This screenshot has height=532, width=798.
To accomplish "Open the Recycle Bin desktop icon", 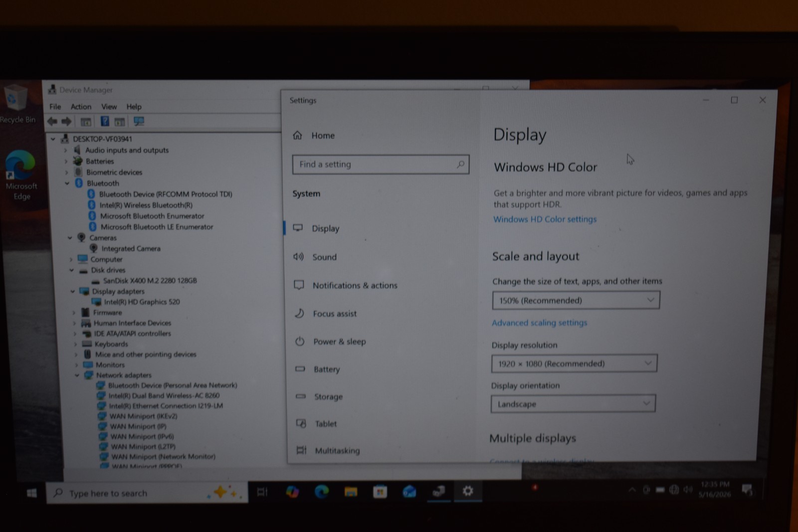I will (x=17, y=104).
